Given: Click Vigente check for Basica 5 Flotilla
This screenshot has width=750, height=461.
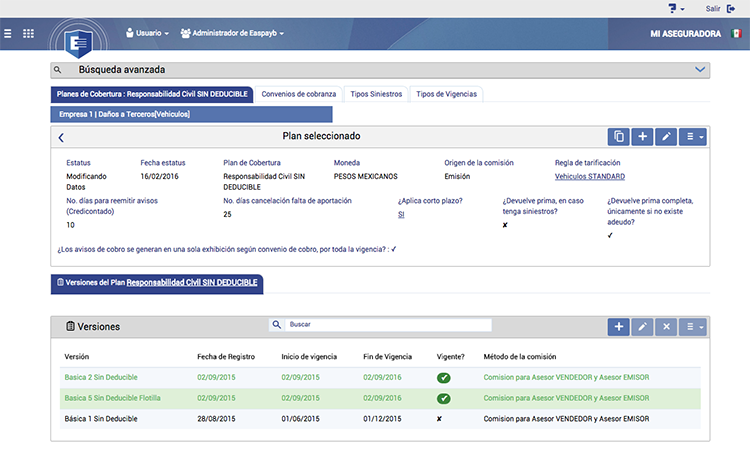Looking at the screenshot, I should [x=443, y=398].
